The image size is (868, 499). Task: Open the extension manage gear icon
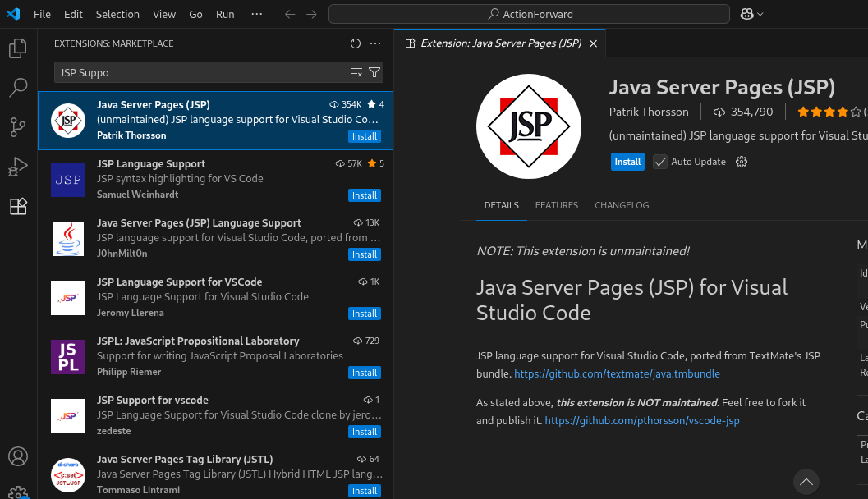tap(742, 162)
